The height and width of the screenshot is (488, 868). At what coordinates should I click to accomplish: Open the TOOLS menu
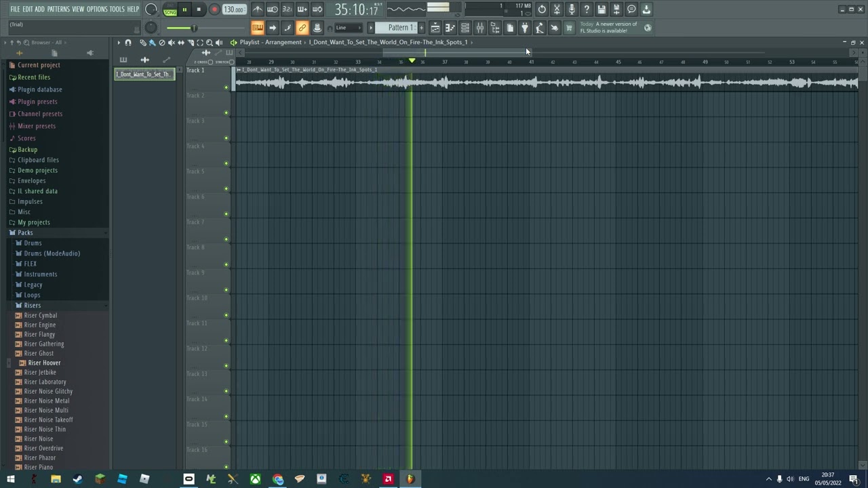click(117, 9)
